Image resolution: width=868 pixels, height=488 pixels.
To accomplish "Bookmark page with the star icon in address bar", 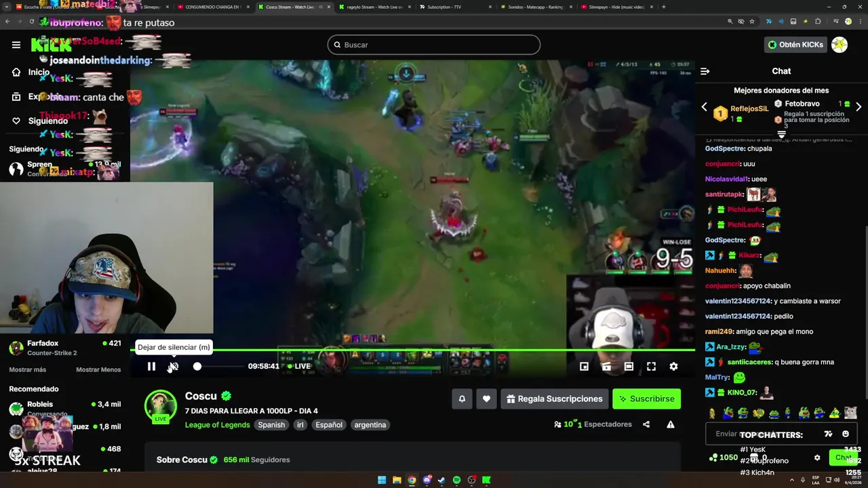I will pyautogui.click(x=752, y=22).
